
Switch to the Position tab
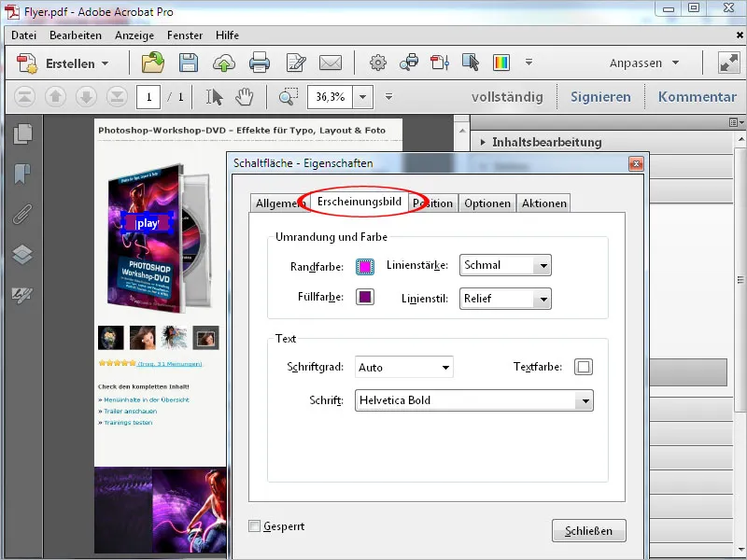click(x=432, y=203)
